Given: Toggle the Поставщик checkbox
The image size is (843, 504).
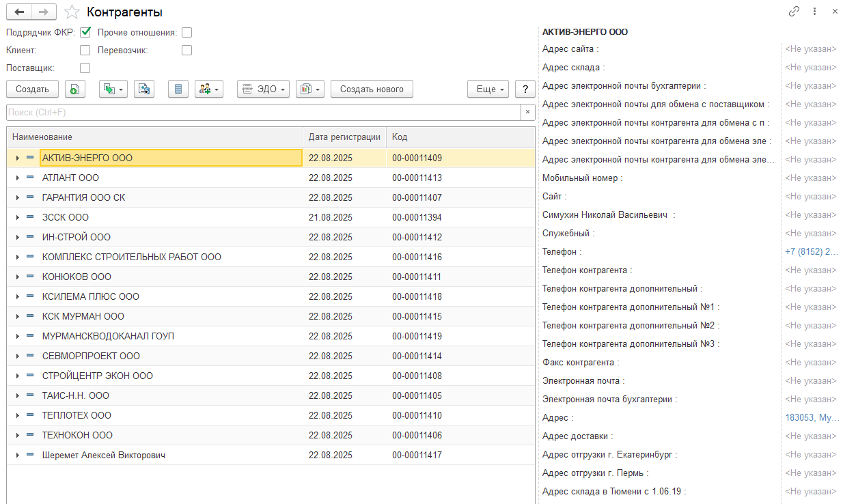Looking at the screenshot, I should [x=85, y=68].
